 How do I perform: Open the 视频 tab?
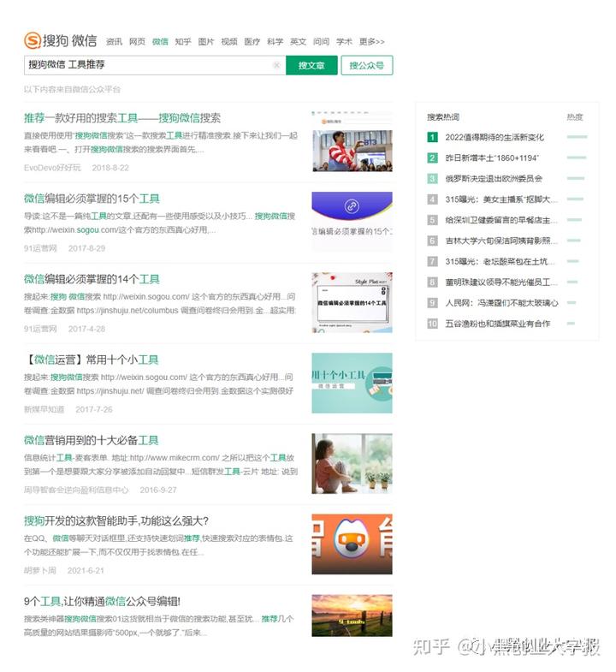[229, 42]
